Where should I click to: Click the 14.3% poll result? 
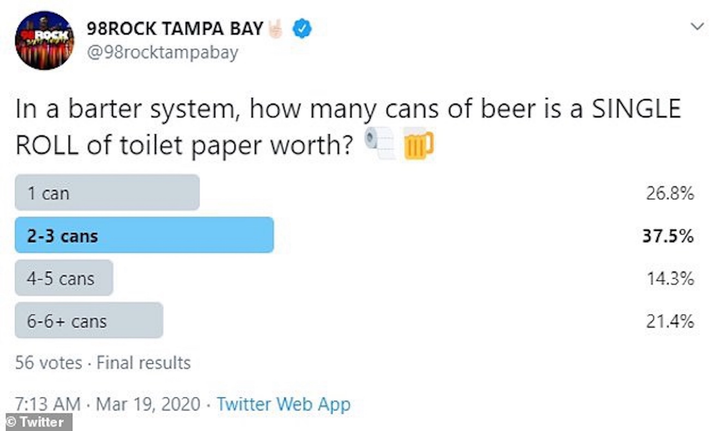pos(669,279)
